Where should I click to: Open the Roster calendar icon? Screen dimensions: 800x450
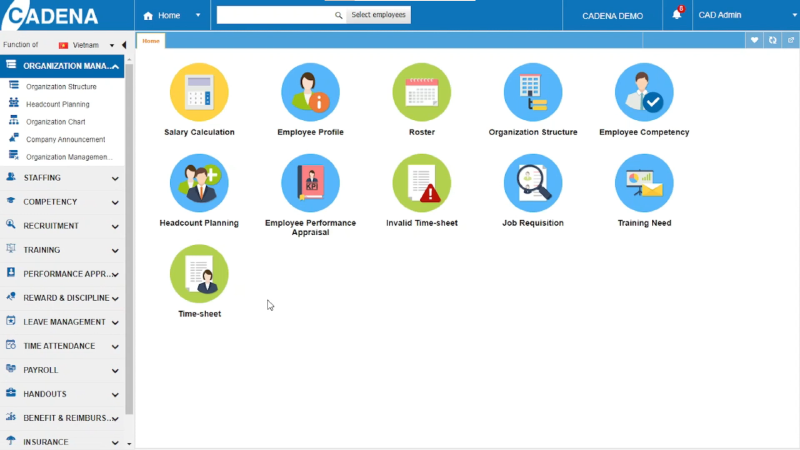(x=421, y=92)
